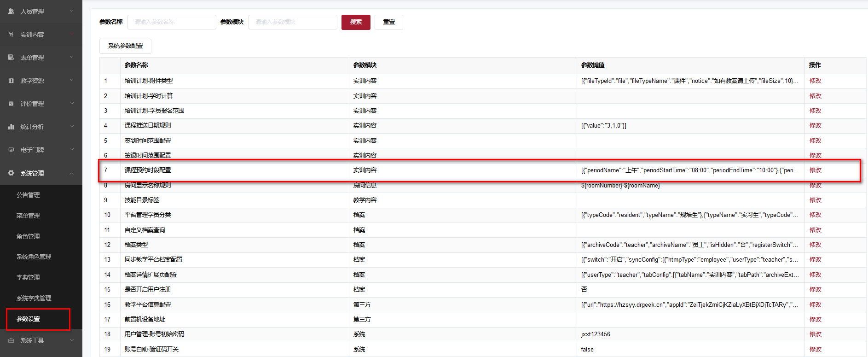Viewport: 868px width, 357px height.
Task: Click 修改 for 课程预约时段配置 row
Action: pyautogui.click(x=815, y=170)
